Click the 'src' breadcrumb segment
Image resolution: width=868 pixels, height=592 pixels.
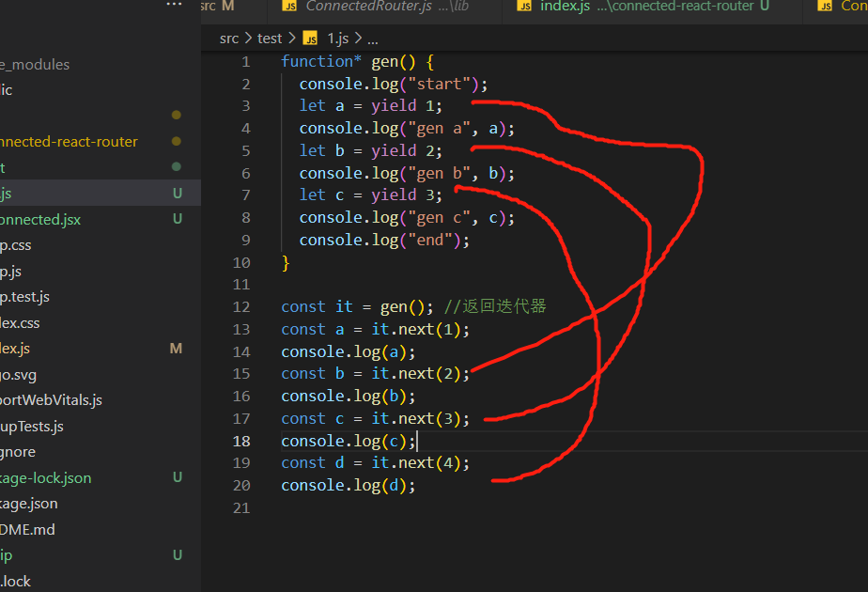click(228, 39)
